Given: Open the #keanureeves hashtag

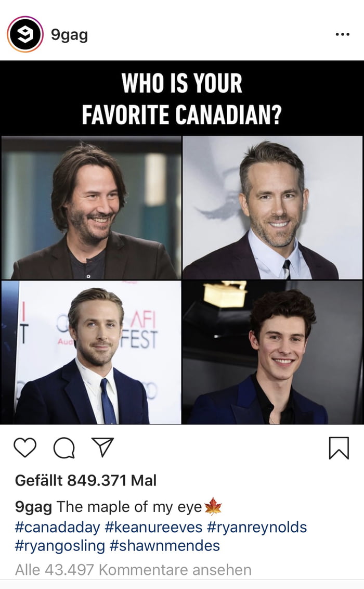Looking at the screenshot, I should 153,527.
